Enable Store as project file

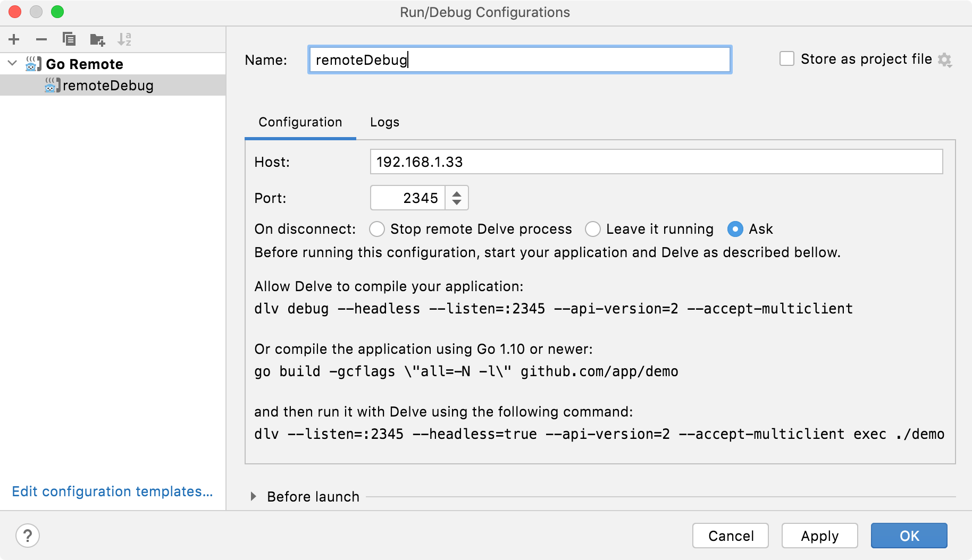click(786, 58)
